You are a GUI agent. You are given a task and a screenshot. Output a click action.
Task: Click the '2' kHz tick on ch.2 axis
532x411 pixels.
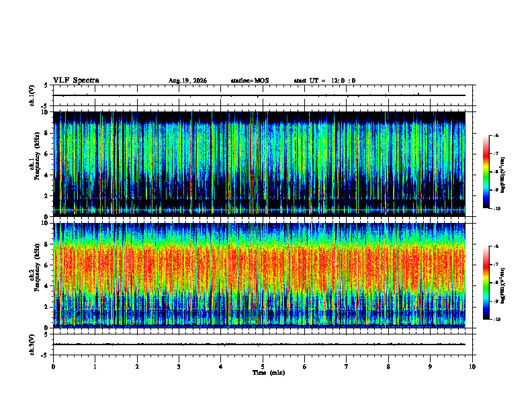[47, 307]
